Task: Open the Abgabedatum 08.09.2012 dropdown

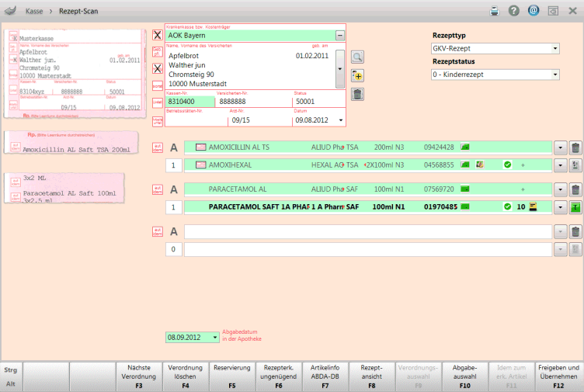Action: click(215, 338)
